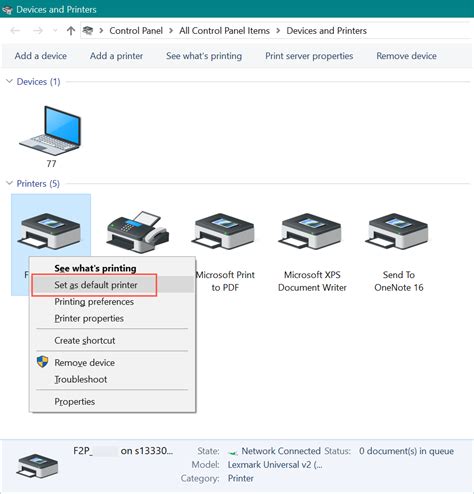Click 0 document(s) in queue status
Screen dimensions: 474x494
point(406,451)
